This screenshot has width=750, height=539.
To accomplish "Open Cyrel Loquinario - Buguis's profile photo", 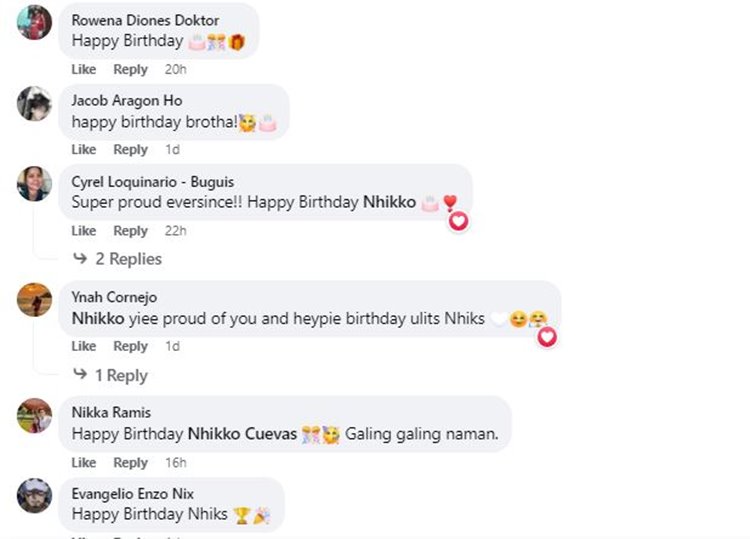I will point(34,184).
